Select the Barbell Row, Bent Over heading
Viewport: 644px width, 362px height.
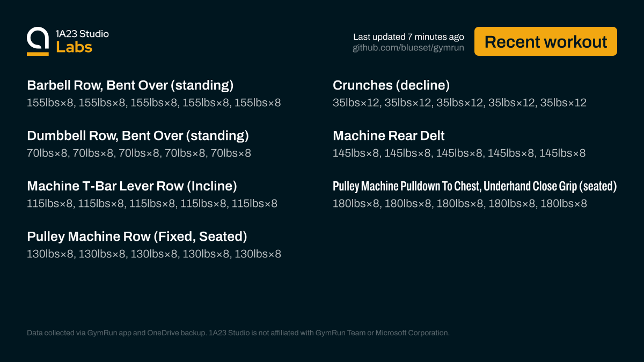click(x=130, y=85)
